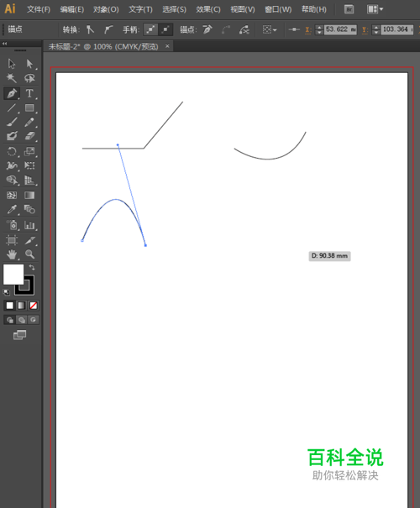
Task: Open the 效果(C) menu
Action: (208, 9)
